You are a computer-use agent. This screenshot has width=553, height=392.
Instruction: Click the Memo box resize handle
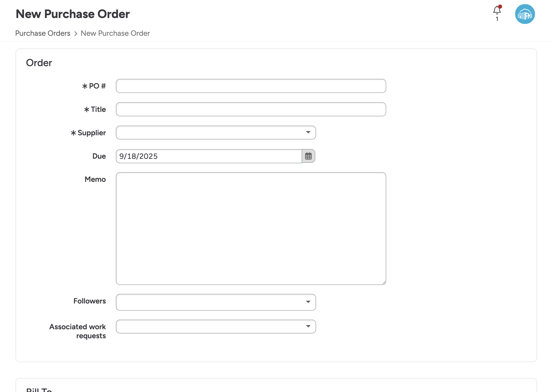(384, 283)
